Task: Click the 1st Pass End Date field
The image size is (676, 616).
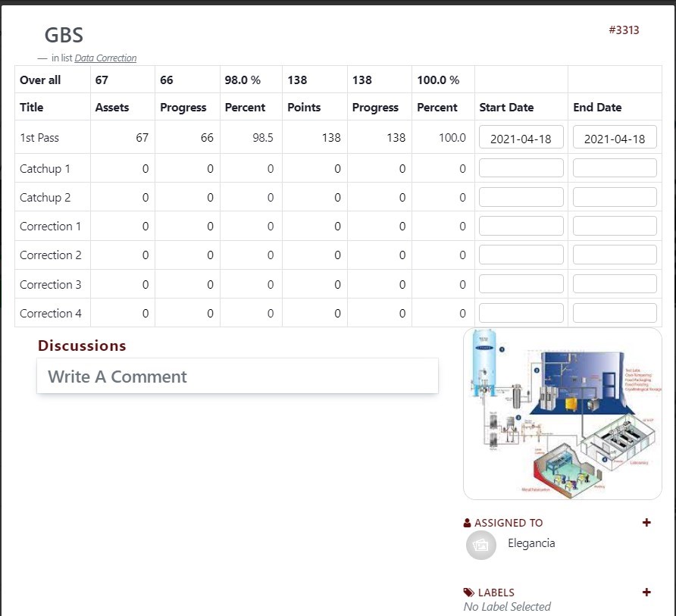Action: point(615,137)
